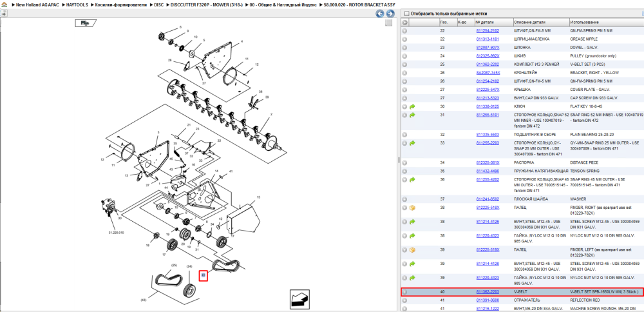Image resolution: width=644 pixels, height=312 pixels.
Task: Add the ШПРИЦ-МАСЛЕНКА row using its circle icon
Action: point(404,39)
